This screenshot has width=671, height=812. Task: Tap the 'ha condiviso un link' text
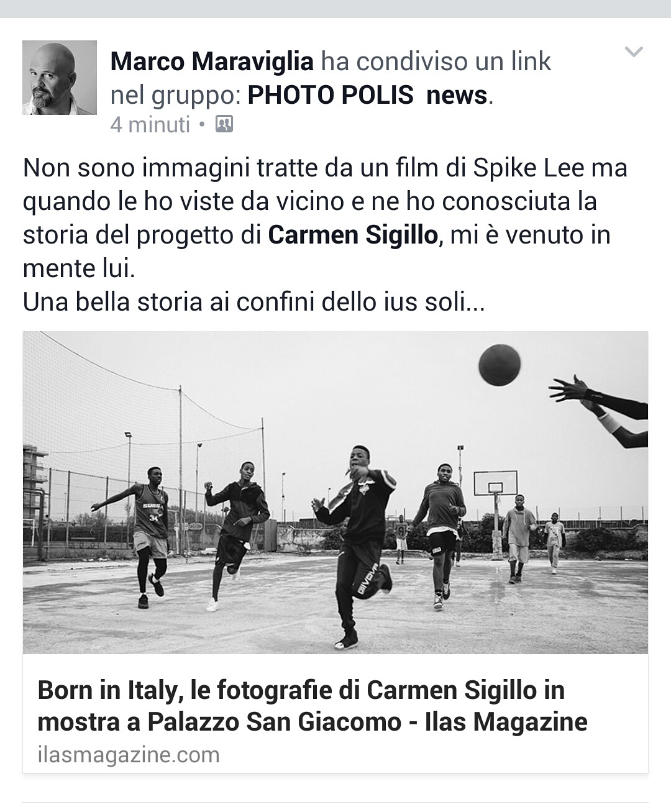click(436, 62)
